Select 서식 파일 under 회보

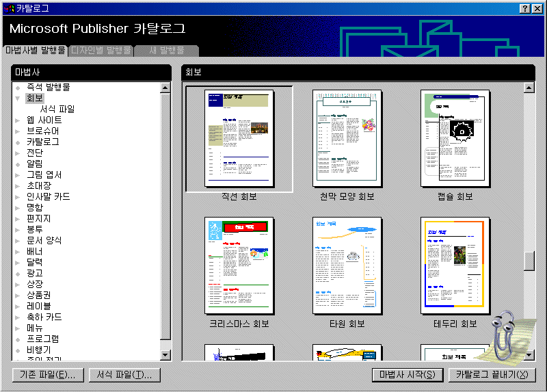point(57,109)
